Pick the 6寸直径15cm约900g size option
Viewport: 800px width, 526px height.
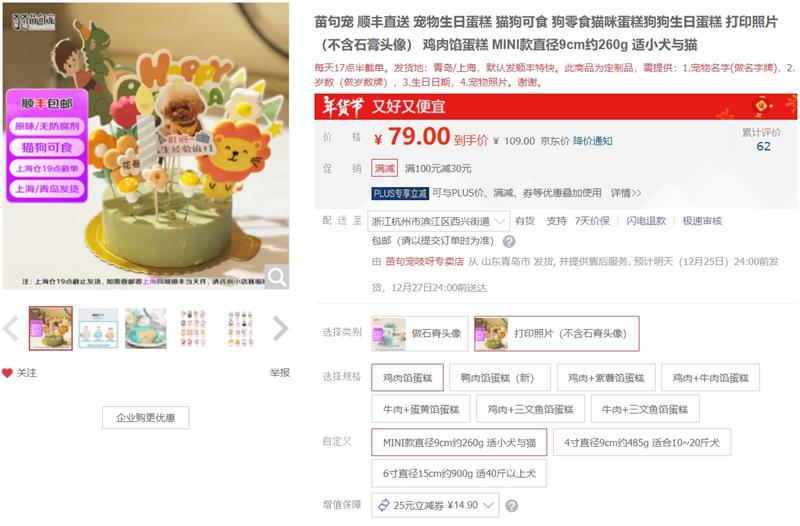point(459,473)
